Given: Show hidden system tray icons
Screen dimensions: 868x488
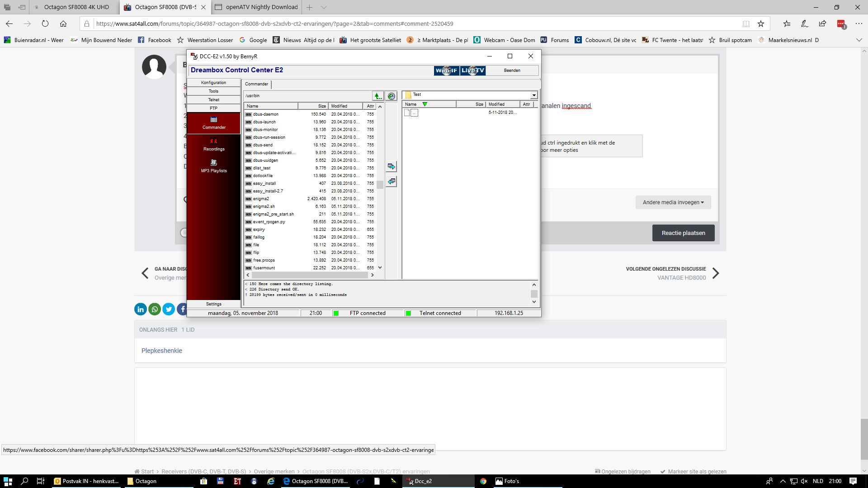Looking at the screenshot, I should [x=783, y=481].
